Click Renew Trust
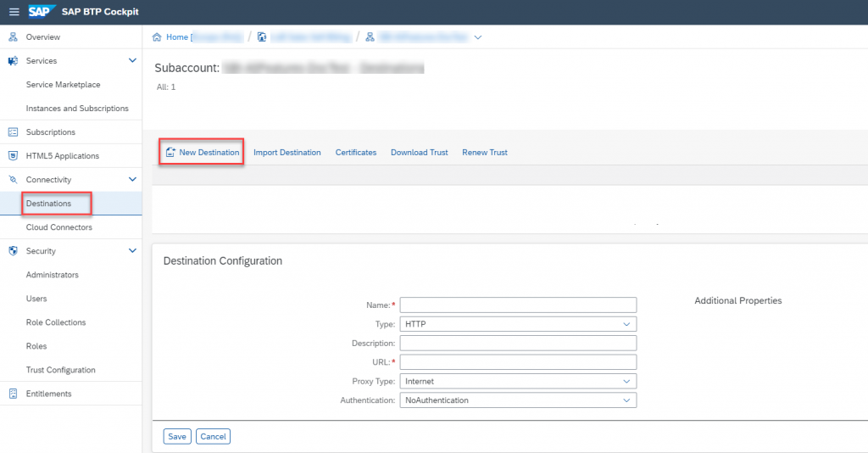 pyautogui.click(x=485, y=153)
